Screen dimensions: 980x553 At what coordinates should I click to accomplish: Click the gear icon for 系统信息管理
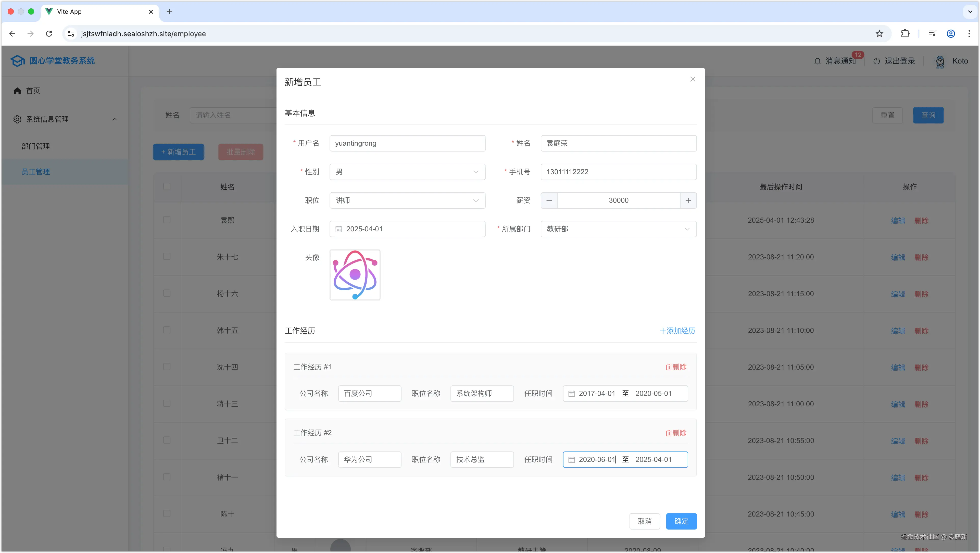point(17,119)
